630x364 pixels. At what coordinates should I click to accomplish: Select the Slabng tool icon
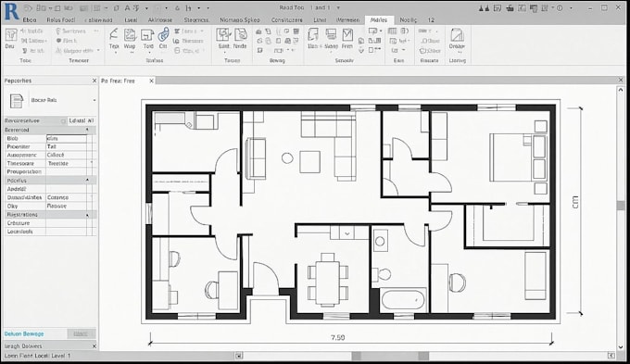tap(331, 35)
